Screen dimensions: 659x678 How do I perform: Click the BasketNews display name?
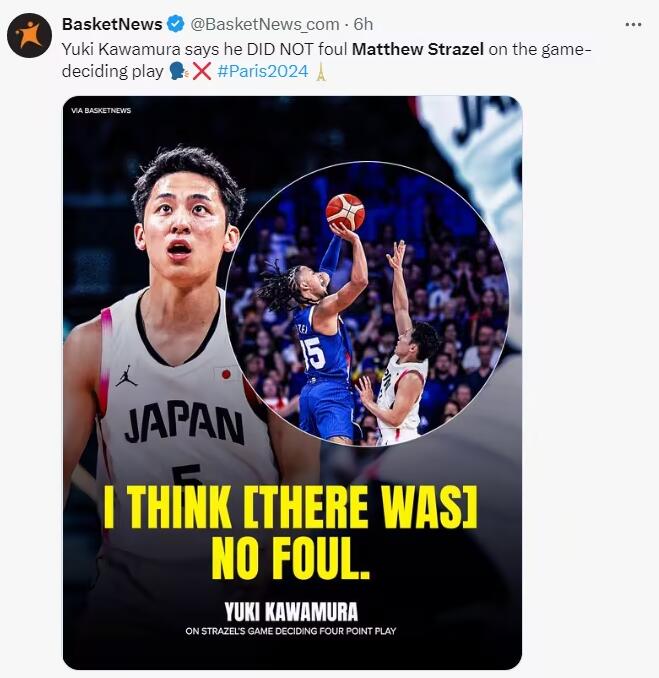click(112, 24)
